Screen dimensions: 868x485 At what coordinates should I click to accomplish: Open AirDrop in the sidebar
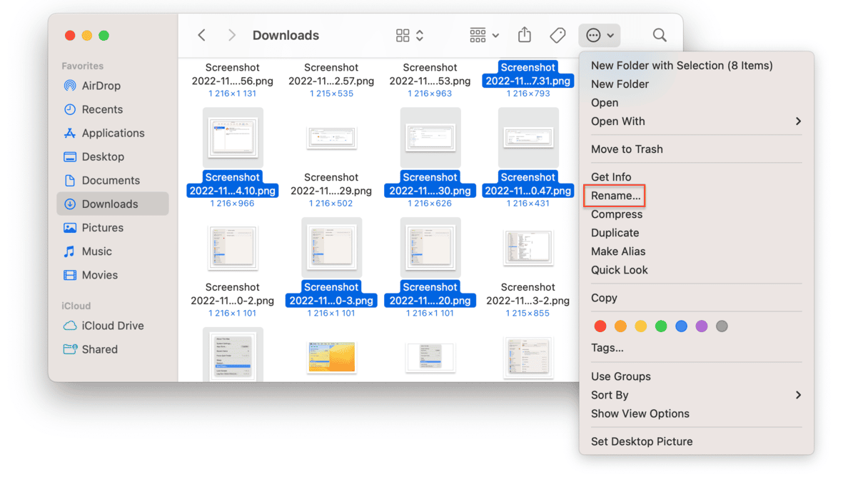pyautogui.click(x=101, y=86)
